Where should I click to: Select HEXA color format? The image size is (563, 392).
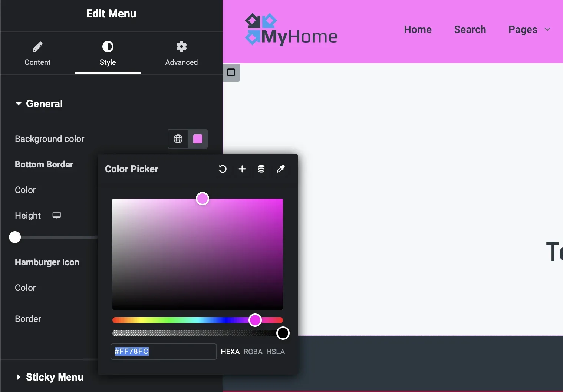pyautogui.click(x=230, y=352)
